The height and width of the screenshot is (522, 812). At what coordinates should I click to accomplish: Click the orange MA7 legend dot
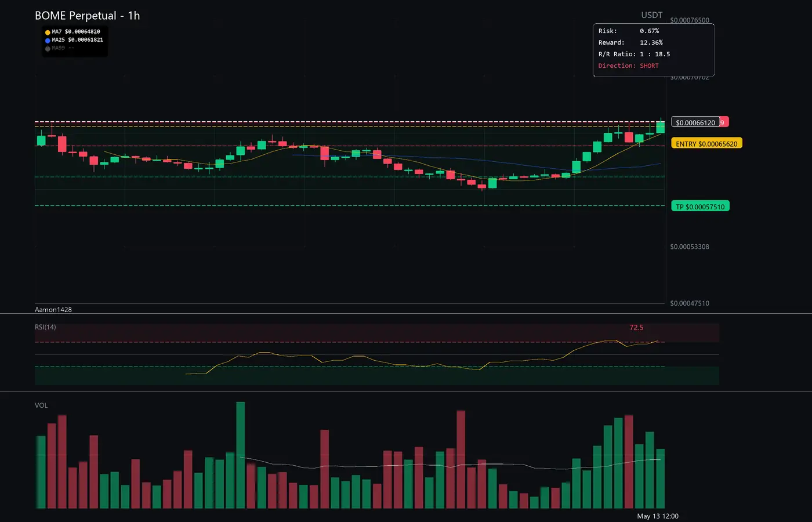coord(48,32)
